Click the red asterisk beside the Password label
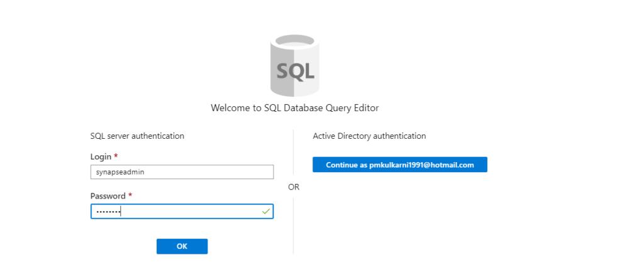The height and width of the screenshot is (277, 644). (130, 195)
